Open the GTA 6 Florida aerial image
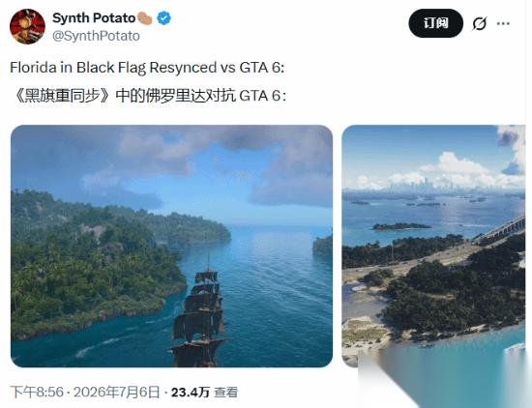 pos(433,246)
